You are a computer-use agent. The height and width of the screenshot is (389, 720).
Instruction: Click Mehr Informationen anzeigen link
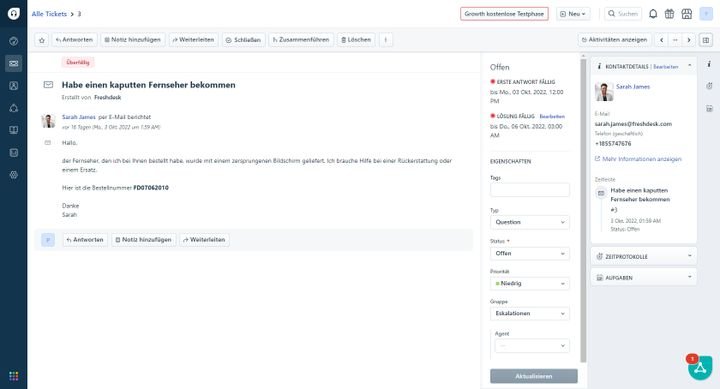pyautogui.click(x=641, y=159)
